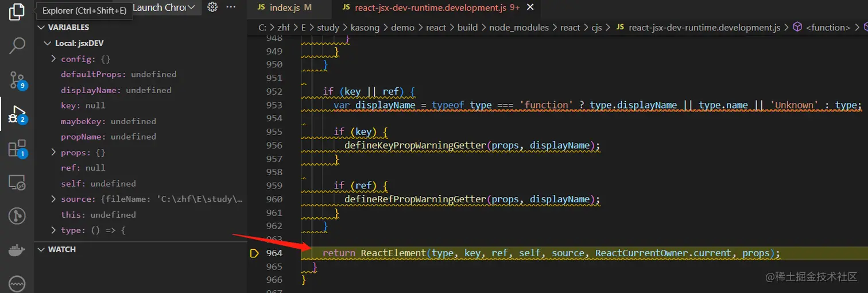Select the 'displayName: undefined' variable row

(141, 90)
